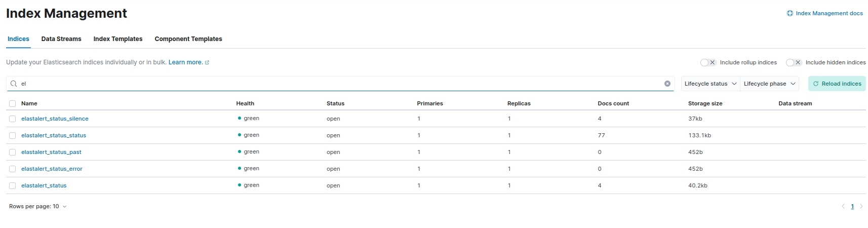Enable Include hidden indices switch

(794, 62)
